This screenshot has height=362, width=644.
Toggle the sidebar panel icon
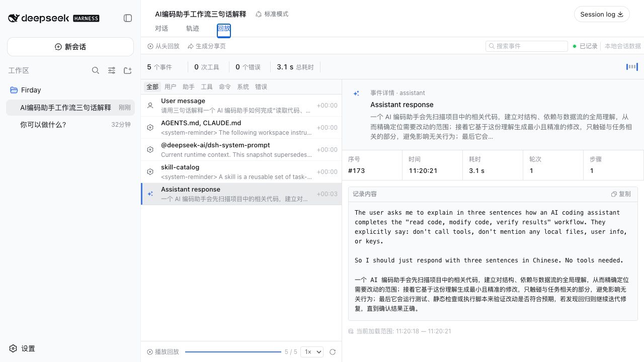pos(128,18)
